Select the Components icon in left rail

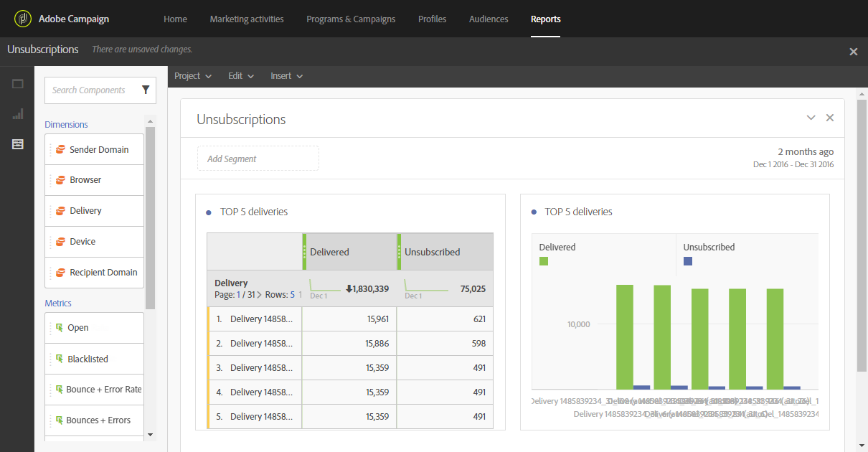18,144
